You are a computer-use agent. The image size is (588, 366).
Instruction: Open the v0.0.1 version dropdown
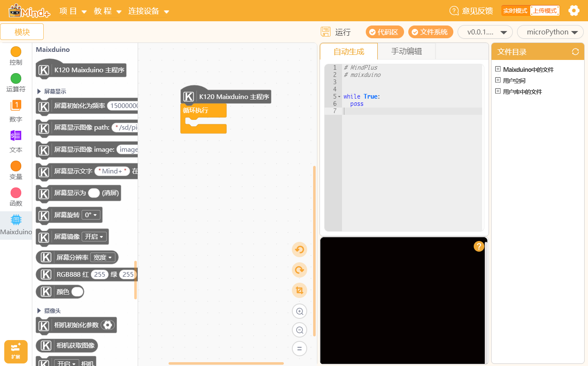485,32
